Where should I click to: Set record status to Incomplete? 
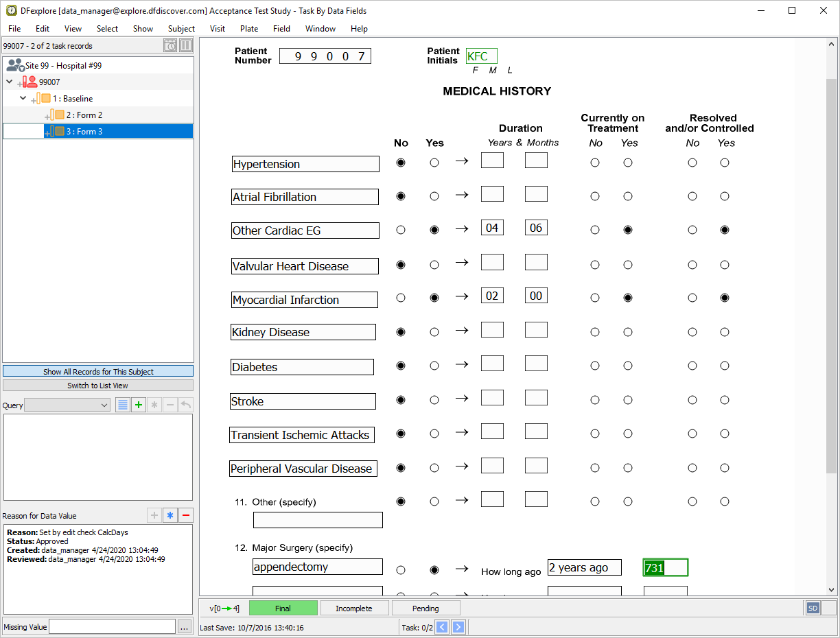click(x=354, y=608)
